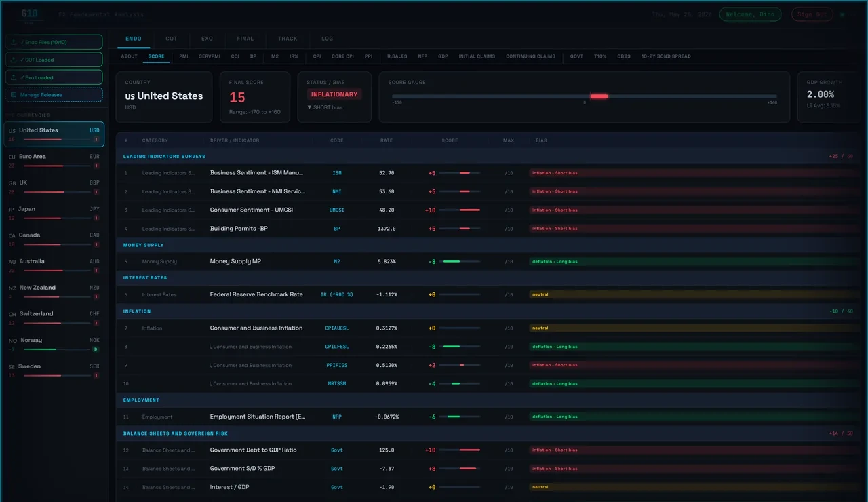Select the CORE CPI sub-tab

click(342, 56)
